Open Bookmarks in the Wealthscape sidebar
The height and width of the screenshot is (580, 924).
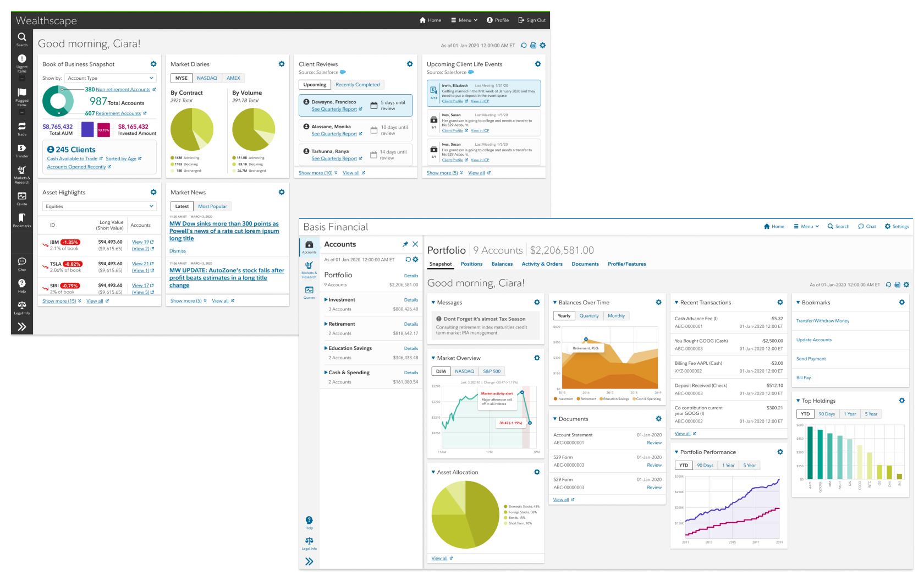pos(22,220)
